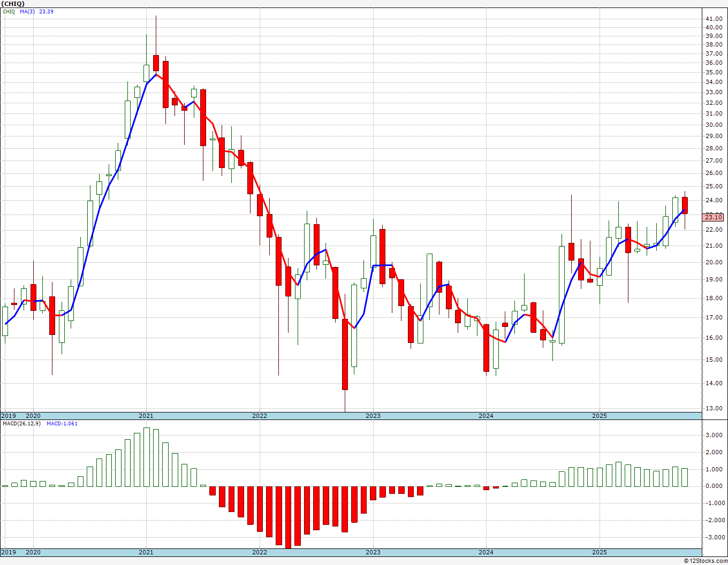
Task: Click 2023 on the price chart time axis
Action: (x=373, y=415)
